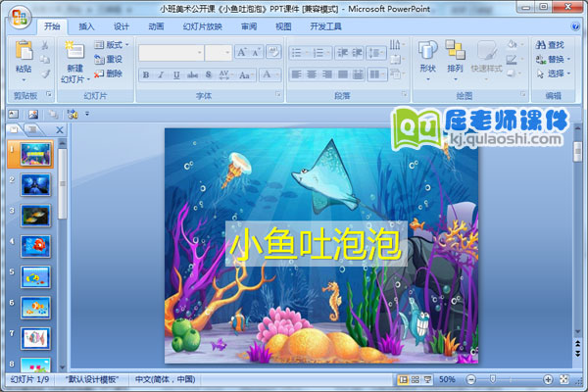Screen dimensions: 588x392
Task: Open the Shape Fill color picker
Action: tap(514, 45)
